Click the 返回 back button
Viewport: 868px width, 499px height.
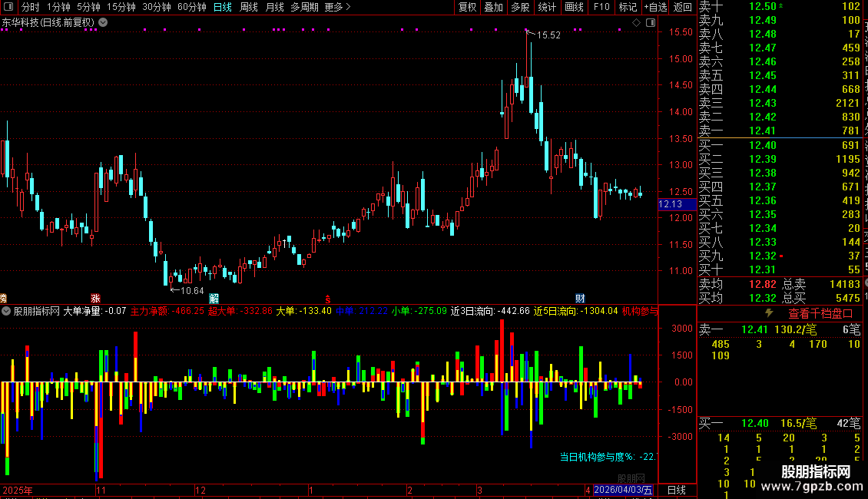click(683, 7)
